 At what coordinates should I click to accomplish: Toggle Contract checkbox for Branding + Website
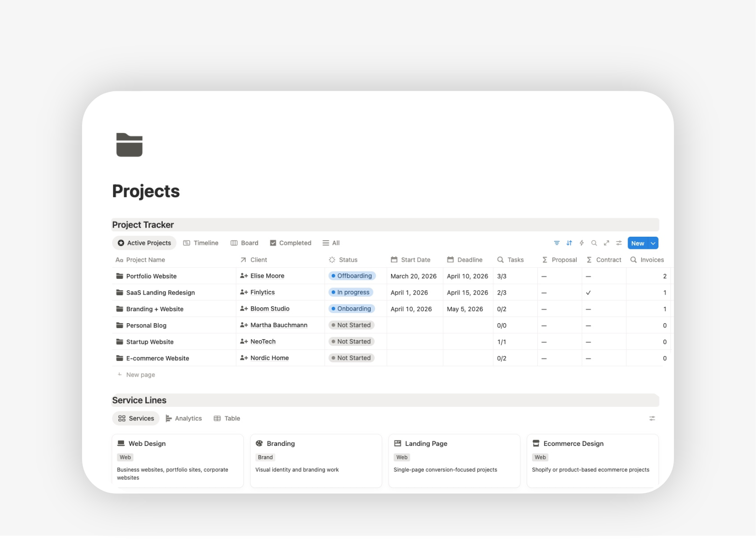[588, 309]
